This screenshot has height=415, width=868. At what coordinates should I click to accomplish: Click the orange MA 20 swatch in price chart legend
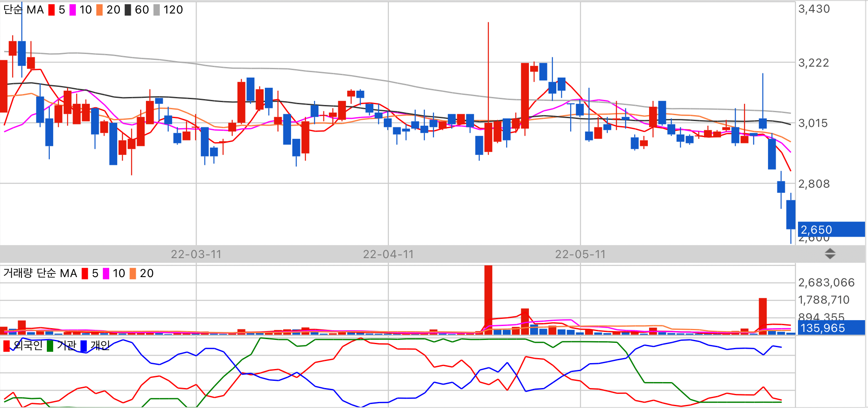(x=100, y=10)
